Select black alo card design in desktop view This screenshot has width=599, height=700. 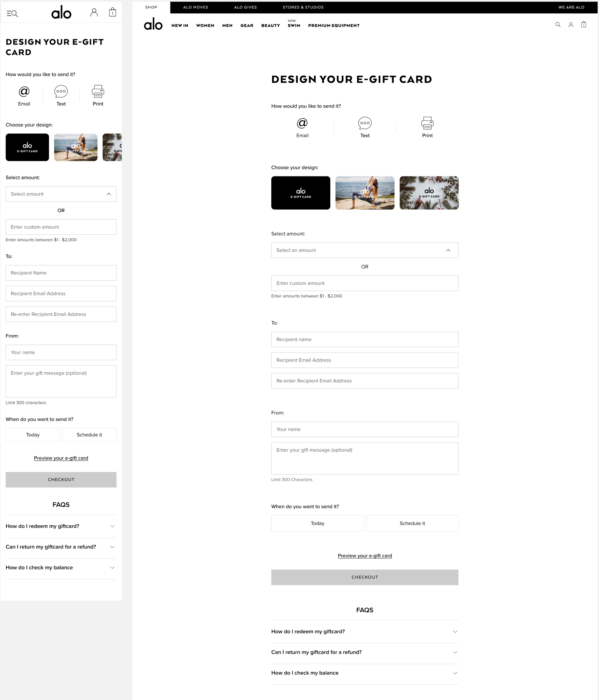(301, 193)
